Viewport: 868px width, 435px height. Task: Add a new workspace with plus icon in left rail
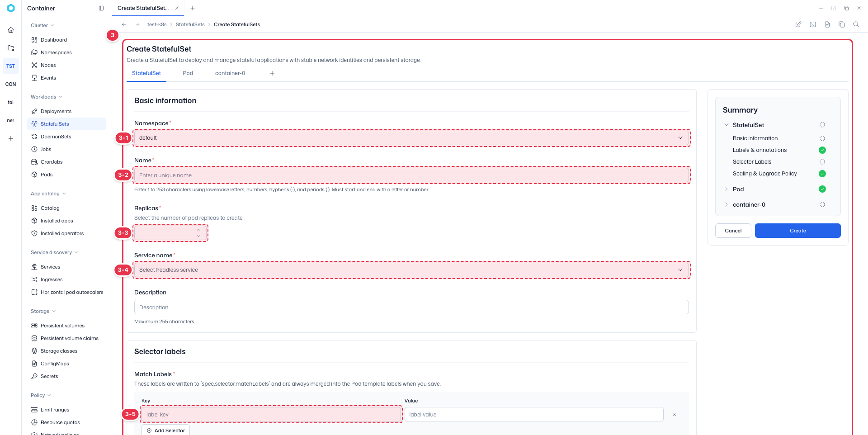[x=11, y=138]
